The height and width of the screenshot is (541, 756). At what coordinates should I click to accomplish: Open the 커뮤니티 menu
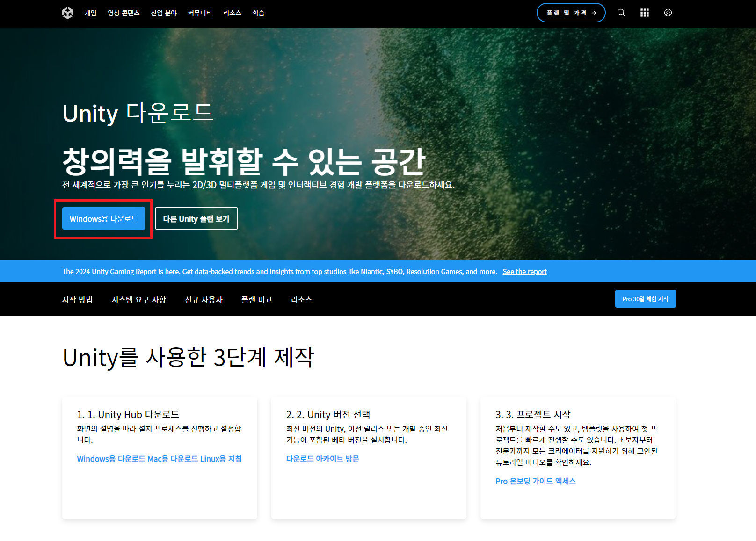(200, 13)
